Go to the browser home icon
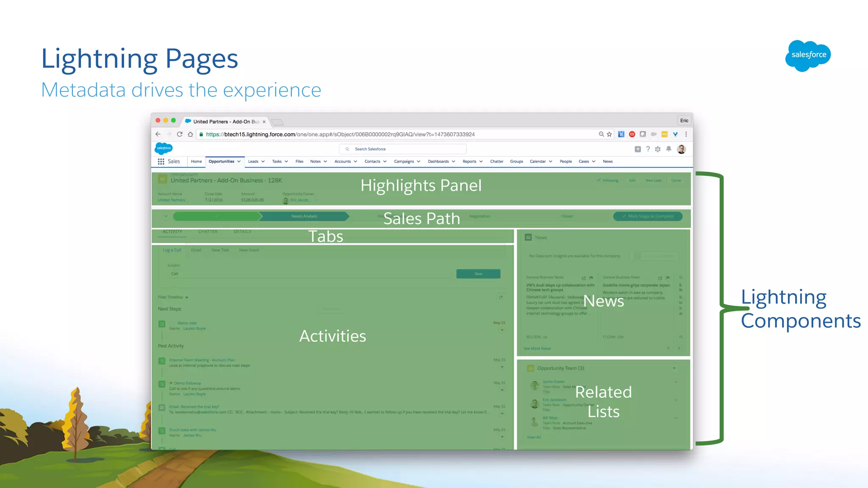The image size is (868, 488). [x=190, y=134]
